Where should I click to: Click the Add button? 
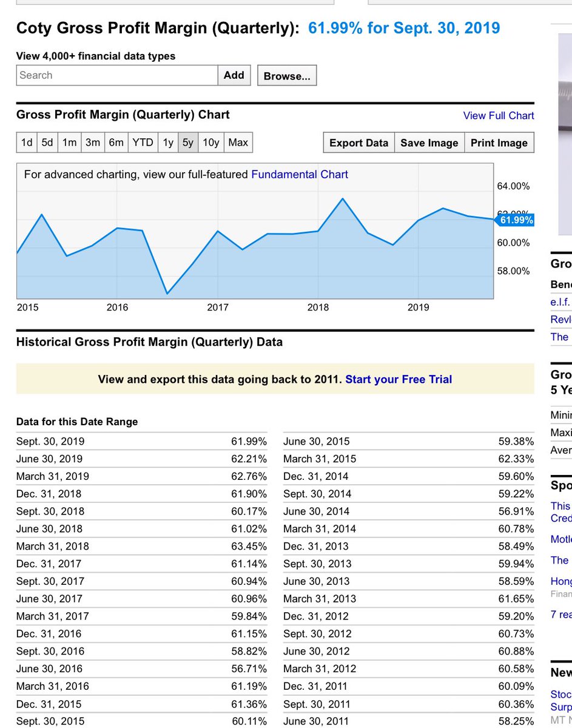point(234,75)
